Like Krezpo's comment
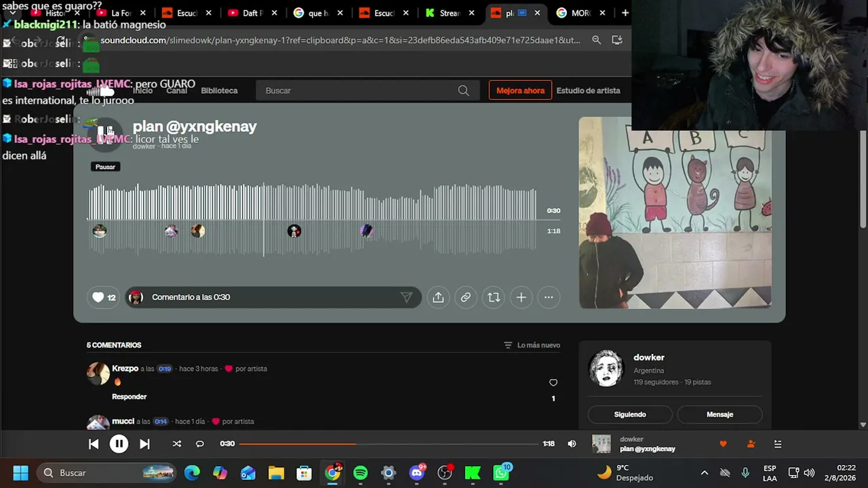The height and width of the screenshot is (488, 868). 553,383
